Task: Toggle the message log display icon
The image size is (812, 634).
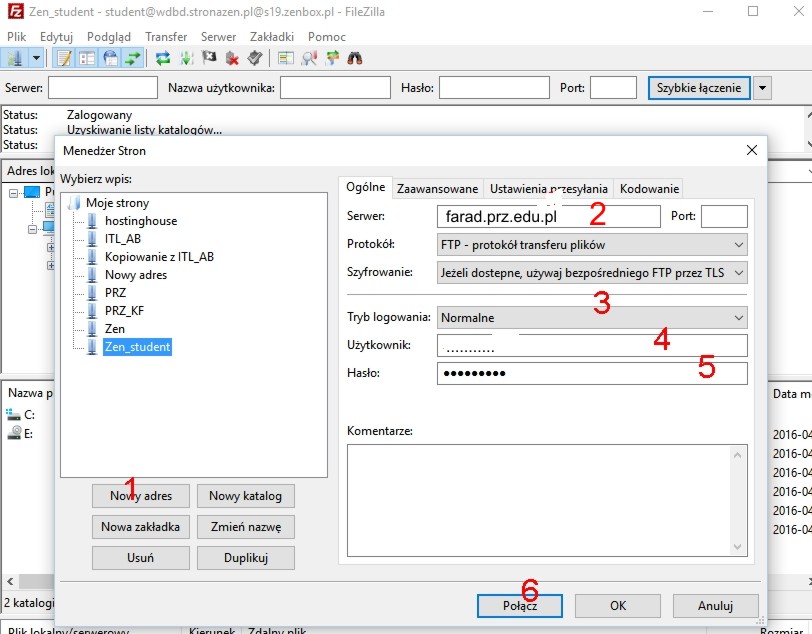Action: [x=64, y=58]
